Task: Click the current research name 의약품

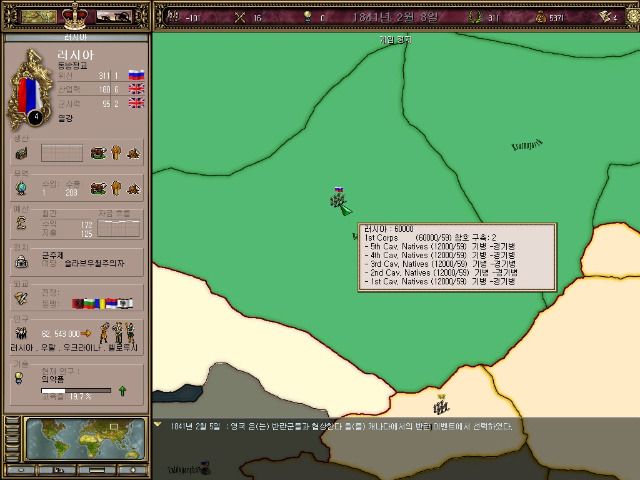Action: click(x=53, y=379)
